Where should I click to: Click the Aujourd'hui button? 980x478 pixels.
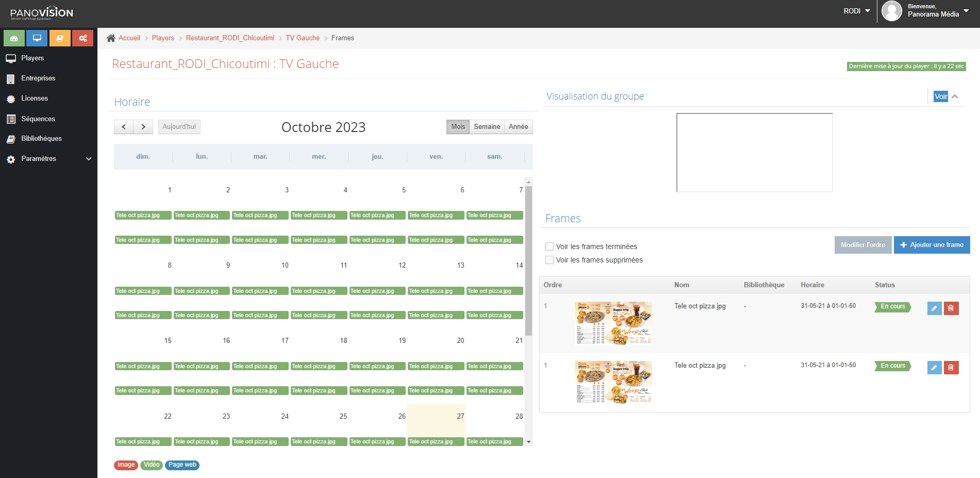tap(179, 127)
